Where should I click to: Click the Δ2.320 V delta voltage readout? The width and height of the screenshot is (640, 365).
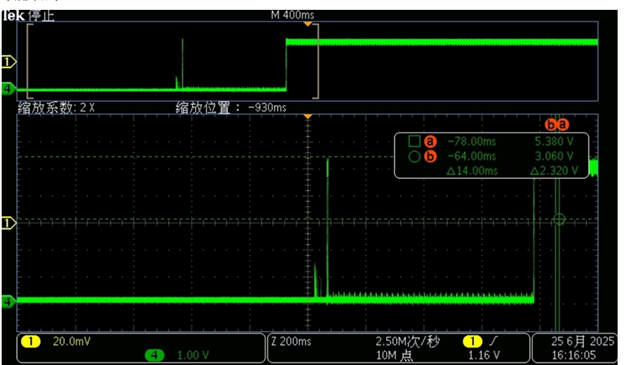[554, 171]
